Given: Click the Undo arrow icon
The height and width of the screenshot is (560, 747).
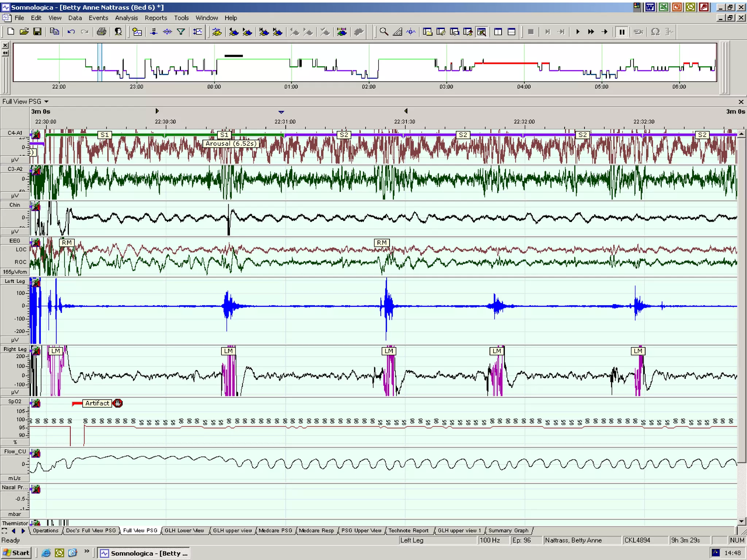Looking at the screenshot, I should click(71, 32).
